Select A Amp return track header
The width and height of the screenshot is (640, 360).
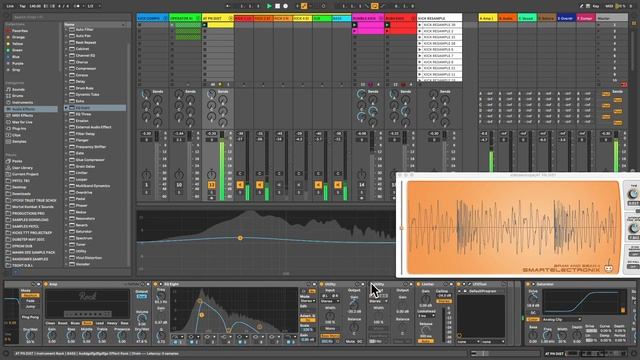(488, 18)
